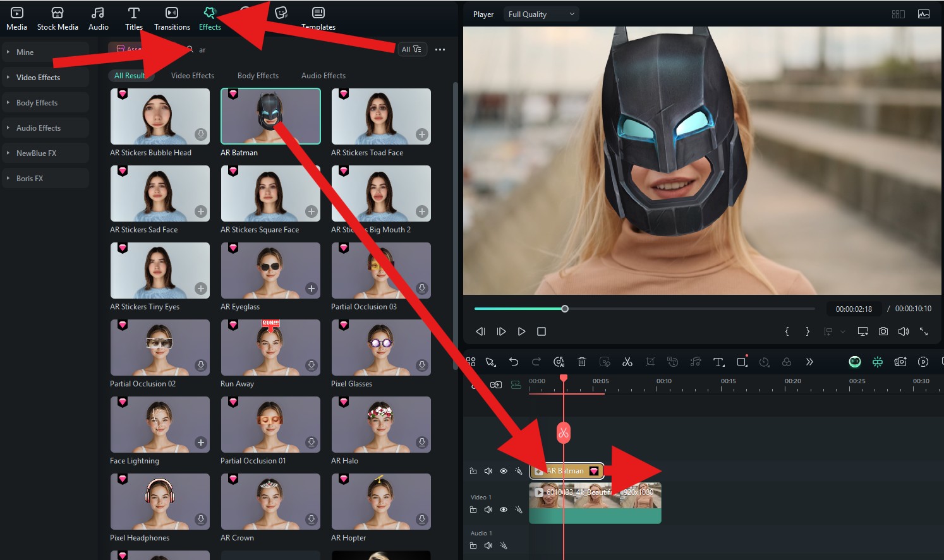Expand Video Effects in the sidebar
Screen dimensions: 944x560
pyautogui.click(x=45, y=77)
